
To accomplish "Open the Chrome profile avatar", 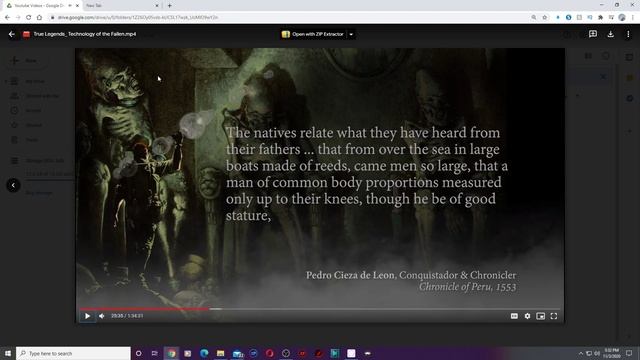I will click(622, 18).
